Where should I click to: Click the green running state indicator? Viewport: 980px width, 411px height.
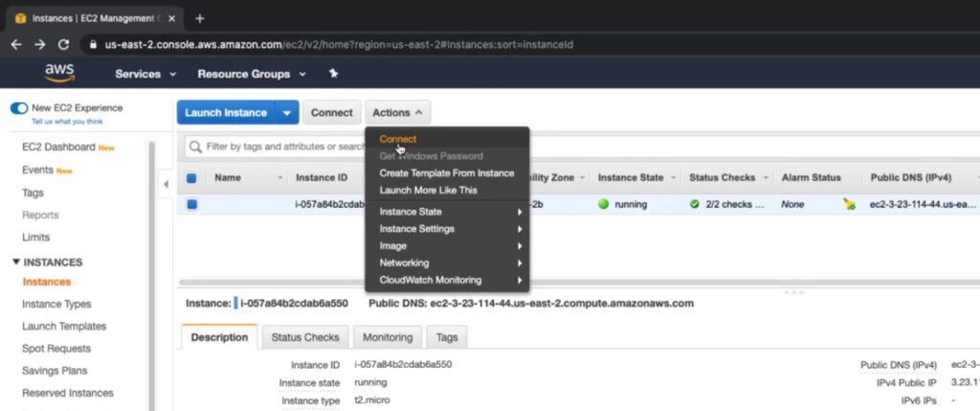click(603, 204)
